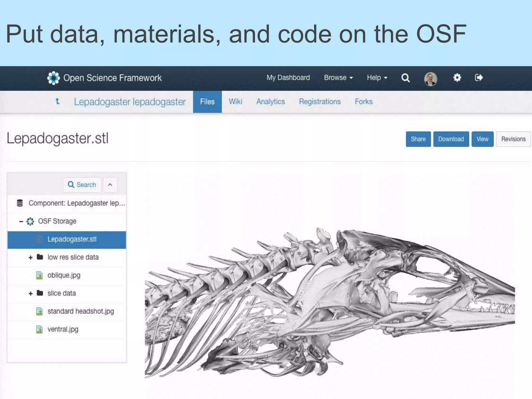The height and width of the screenshot is (399, 532).
Task: Click the log out arrow icon
Action: coord(478,77)
